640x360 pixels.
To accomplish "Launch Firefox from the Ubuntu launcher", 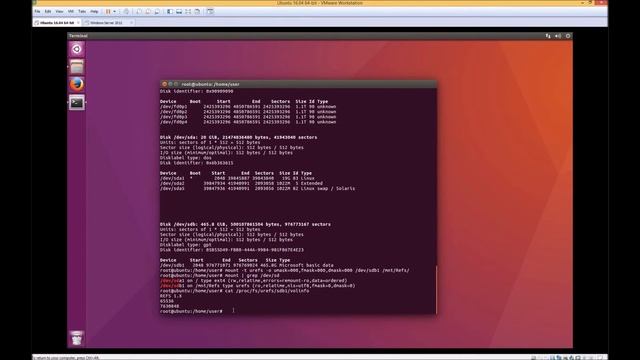I will point(77,84).
